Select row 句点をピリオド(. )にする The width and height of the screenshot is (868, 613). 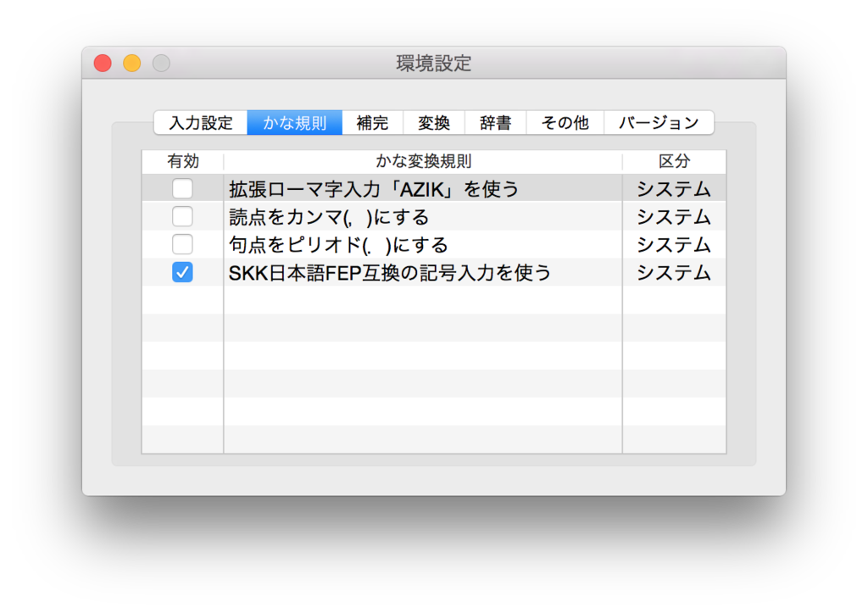click(434, 244)
